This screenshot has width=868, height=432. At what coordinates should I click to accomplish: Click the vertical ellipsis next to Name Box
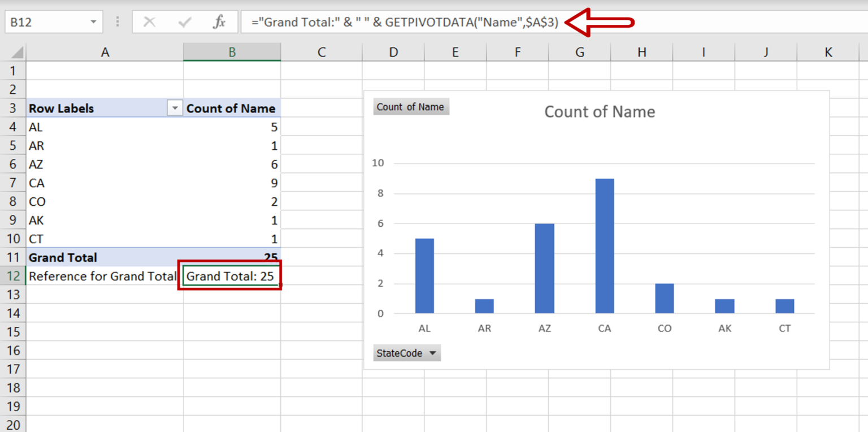(117, 22)
